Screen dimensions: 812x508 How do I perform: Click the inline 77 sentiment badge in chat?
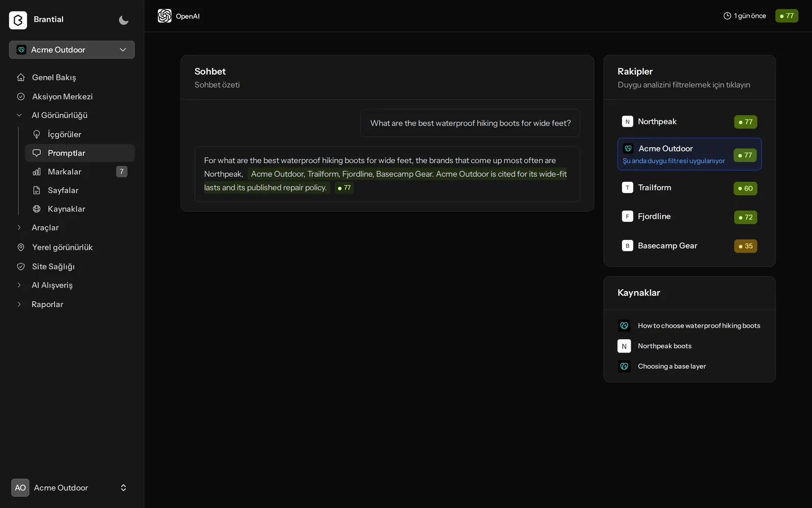point(344,188)
